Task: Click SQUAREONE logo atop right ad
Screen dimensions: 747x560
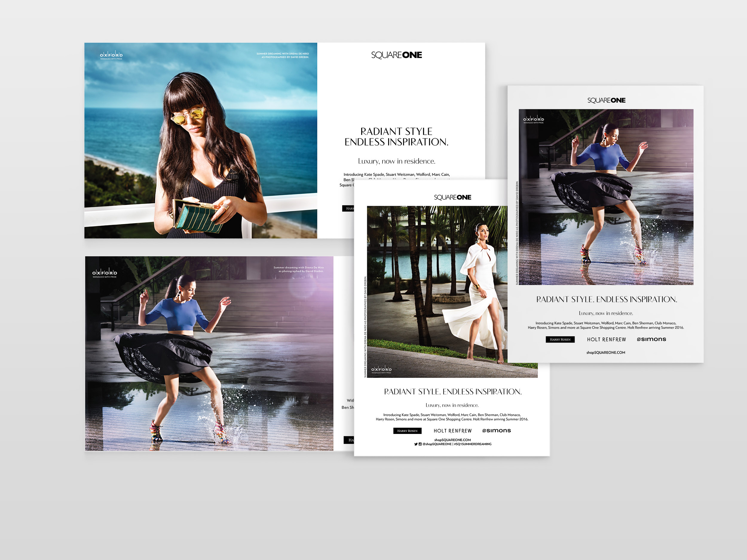Action: click(606, 100)
